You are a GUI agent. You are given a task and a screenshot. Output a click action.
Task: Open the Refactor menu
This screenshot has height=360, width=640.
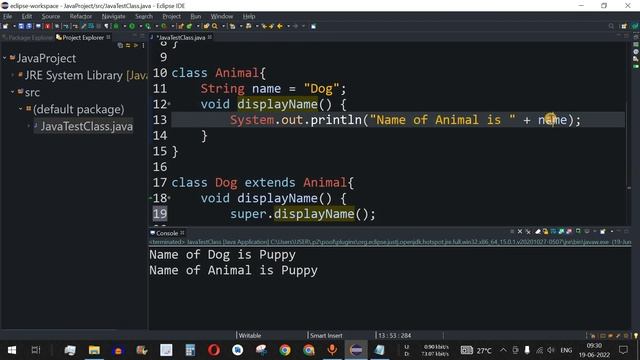pos(80,16)
